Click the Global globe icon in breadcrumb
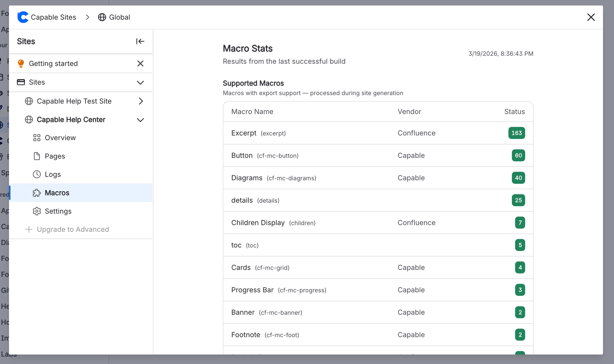This screenshot has height=364, width=614. pyautogui.click(x=102, y=17)
